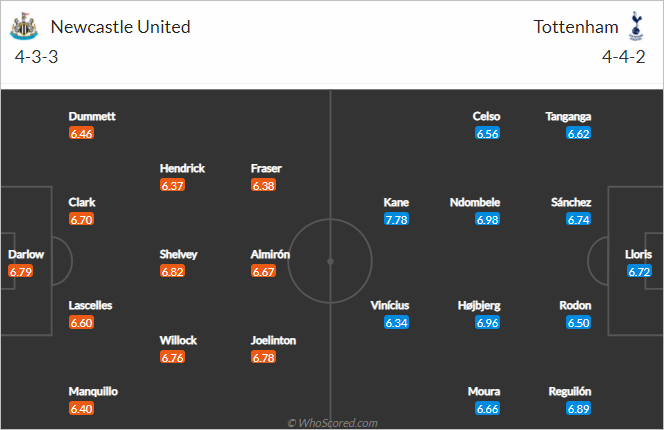Click Shelvey's 6.82 rating badge
Screen dimensions: 664x430
(x=172, y=272)
